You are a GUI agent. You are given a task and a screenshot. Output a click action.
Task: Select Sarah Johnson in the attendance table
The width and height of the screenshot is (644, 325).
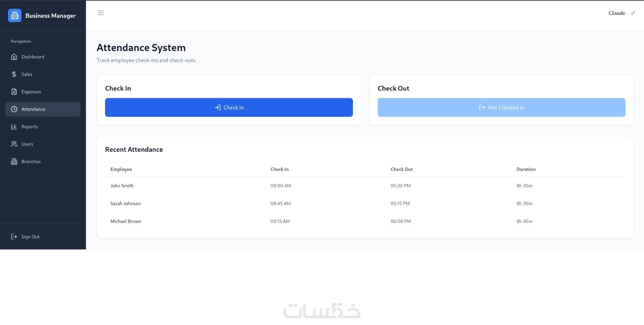(126, 203)
